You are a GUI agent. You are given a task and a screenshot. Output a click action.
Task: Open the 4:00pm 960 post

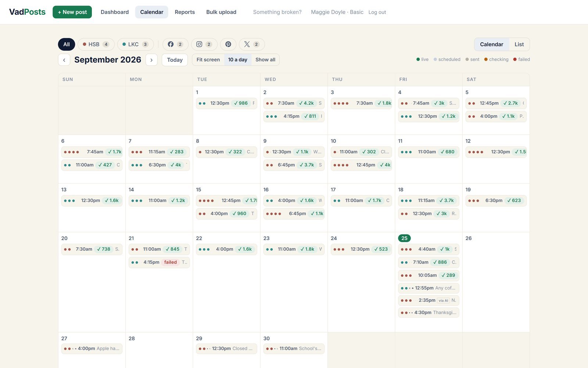tap(226, 213)
